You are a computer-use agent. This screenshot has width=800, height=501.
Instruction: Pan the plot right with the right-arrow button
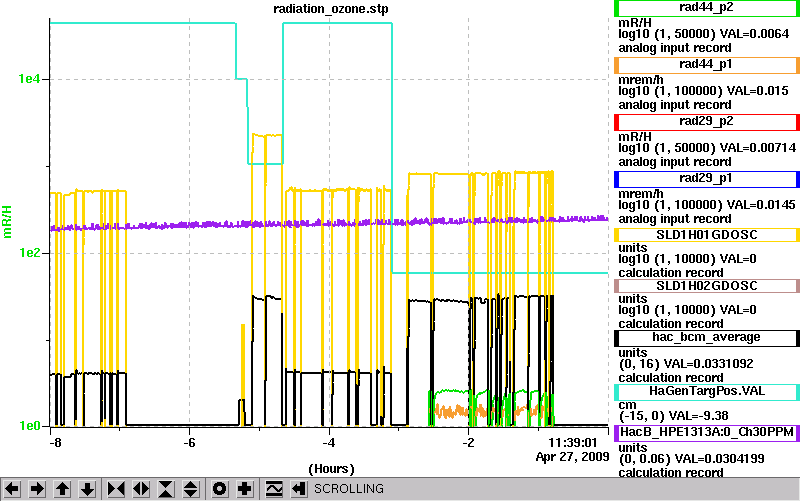37,489
